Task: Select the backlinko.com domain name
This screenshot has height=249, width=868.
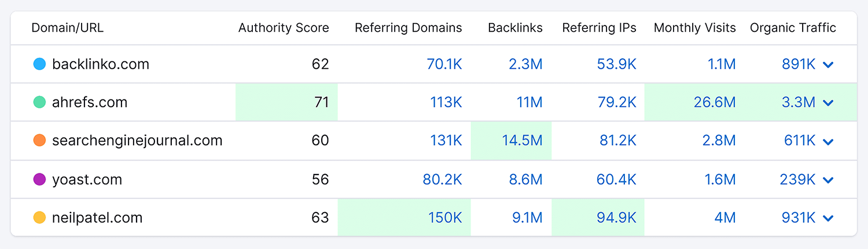Action: [x=101, y=64]
